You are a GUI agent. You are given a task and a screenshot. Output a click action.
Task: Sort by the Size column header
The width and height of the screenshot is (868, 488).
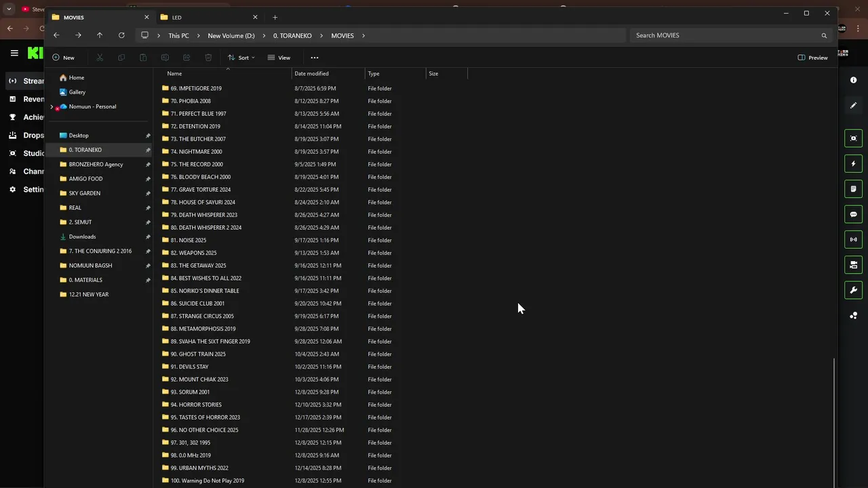(x=433, y=73)
